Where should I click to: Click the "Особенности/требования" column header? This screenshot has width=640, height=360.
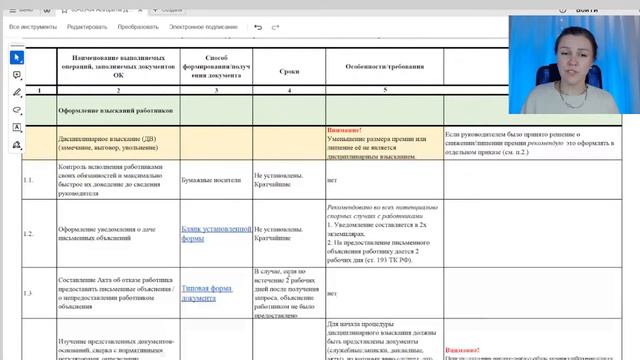pyautogui.click(x=384, y=66)
